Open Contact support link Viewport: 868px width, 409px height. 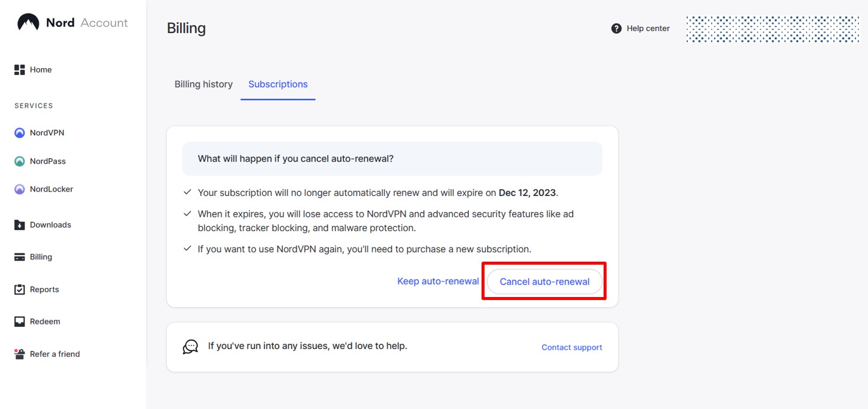coord(571,347)
